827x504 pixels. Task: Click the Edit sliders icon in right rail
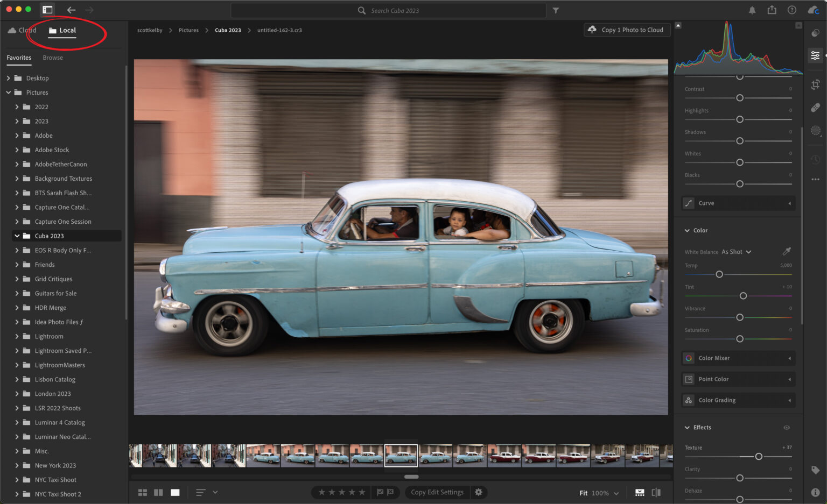pos(815,54)
